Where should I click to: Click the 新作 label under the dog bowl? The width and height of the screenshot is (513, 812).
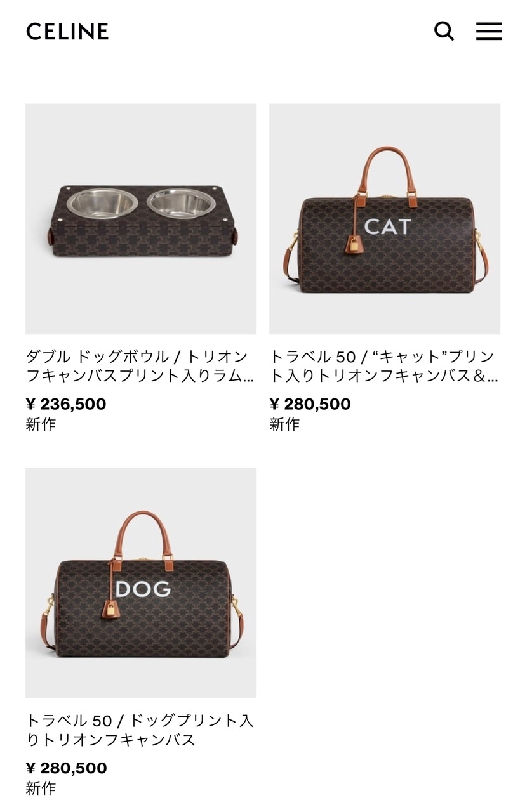[41, 424]
